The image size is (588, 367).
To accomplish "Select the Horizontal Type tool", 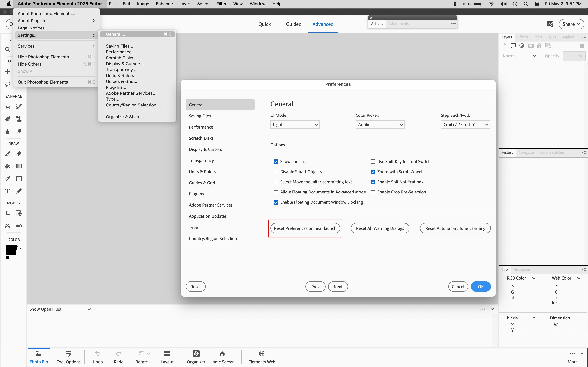I will click(8, 191).
